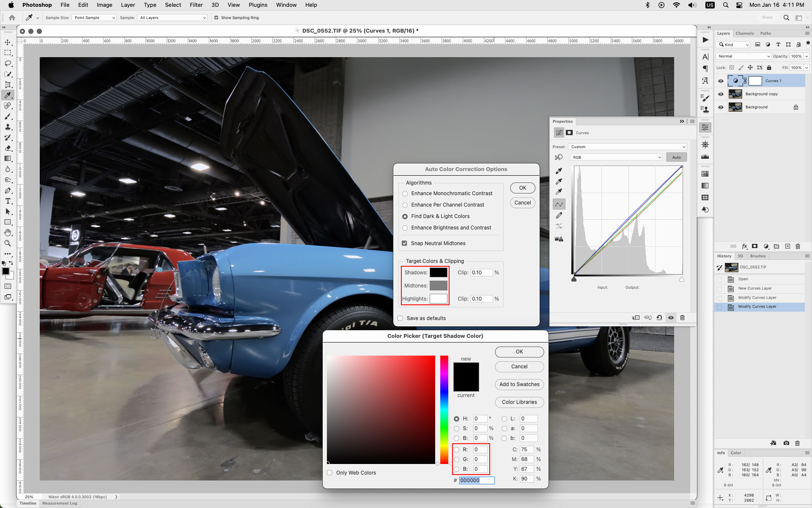This screenshot has width=812, height=508.
Task: Hide the Background copy layer
Action: pos(721,94)
